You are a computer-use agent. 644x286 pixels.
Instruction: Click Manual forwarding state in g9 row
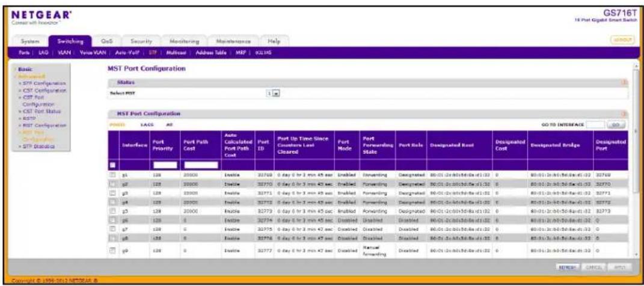tap(373, 251)
